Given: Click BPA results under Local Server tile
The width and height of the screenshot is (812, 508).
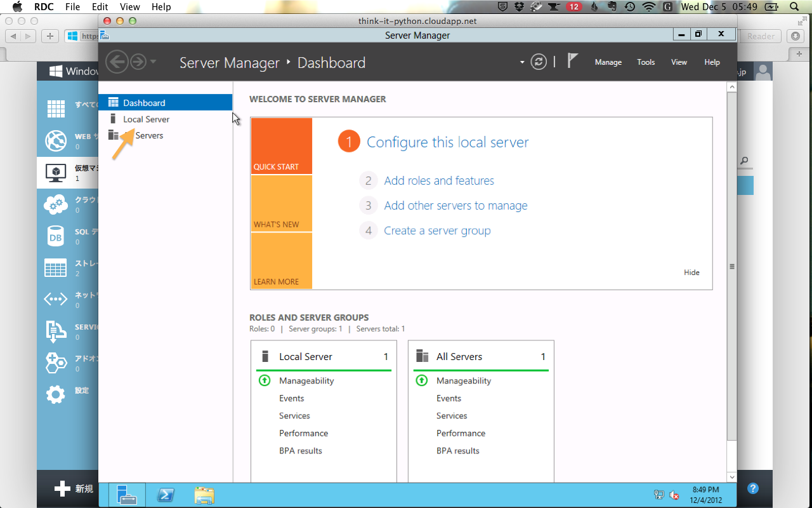Looking at the screenshot, I should click(301, 451).
